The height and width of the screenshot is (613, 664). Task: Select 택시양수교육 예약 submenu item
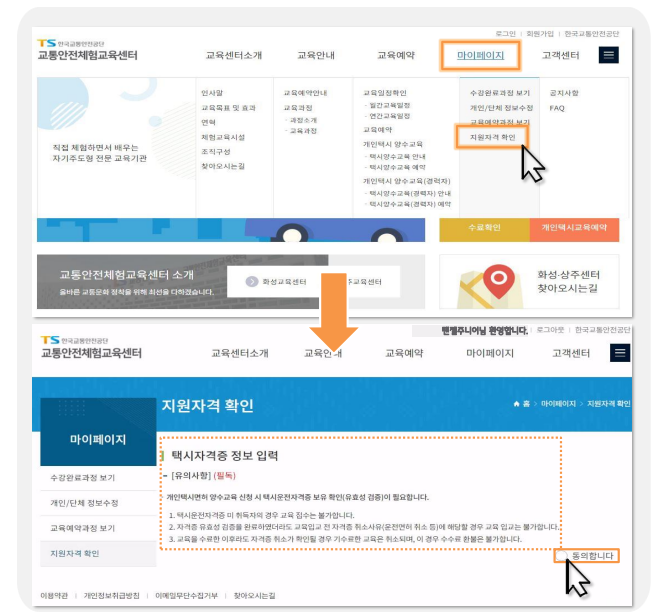(397, 168)
